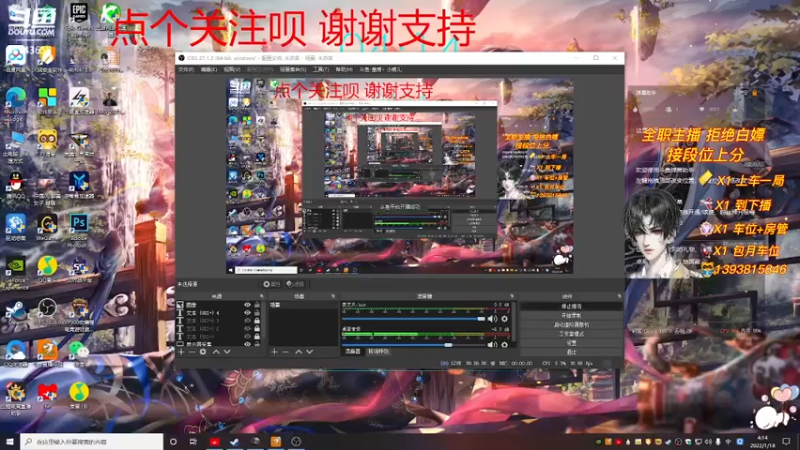800x450 pixels.
Task: Click the OBS icon in the taskbar
Action: [x=296, y=441]
